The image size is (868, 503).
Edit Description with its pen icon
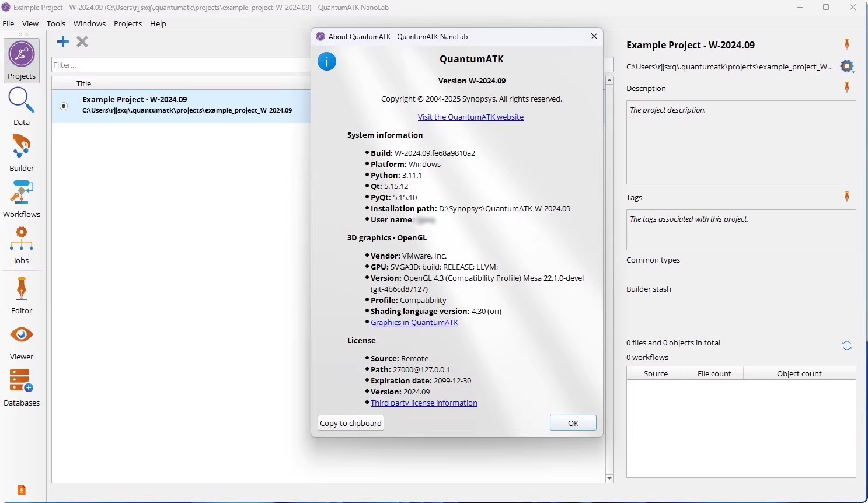(847, 88)
